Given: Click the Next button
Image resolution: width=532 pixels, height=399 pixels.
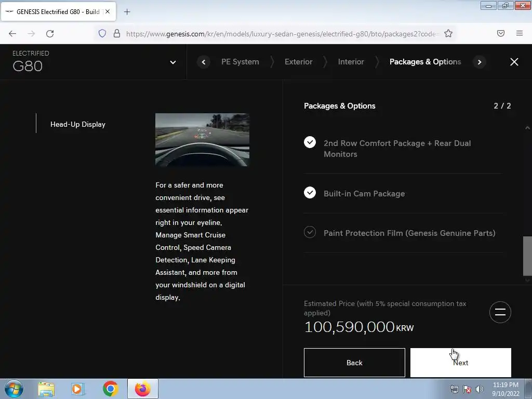Looking at the screenshot, I should (460, 363).
